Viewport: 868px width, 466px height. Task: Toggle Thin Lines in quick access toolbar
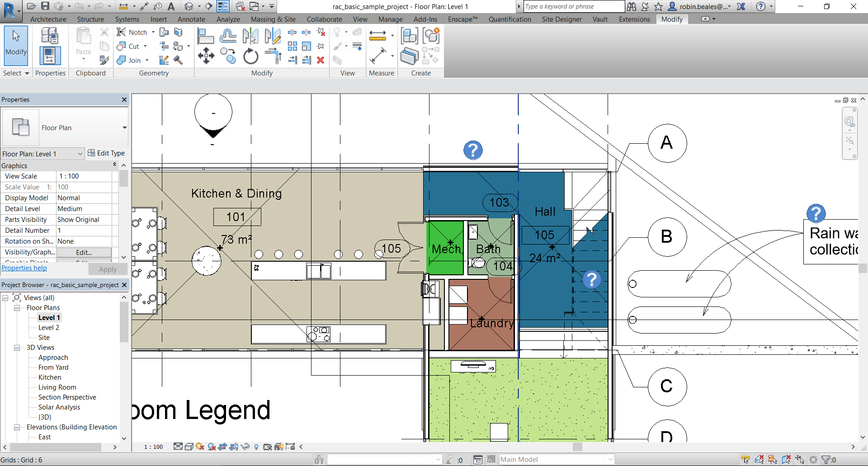[223, 6]
